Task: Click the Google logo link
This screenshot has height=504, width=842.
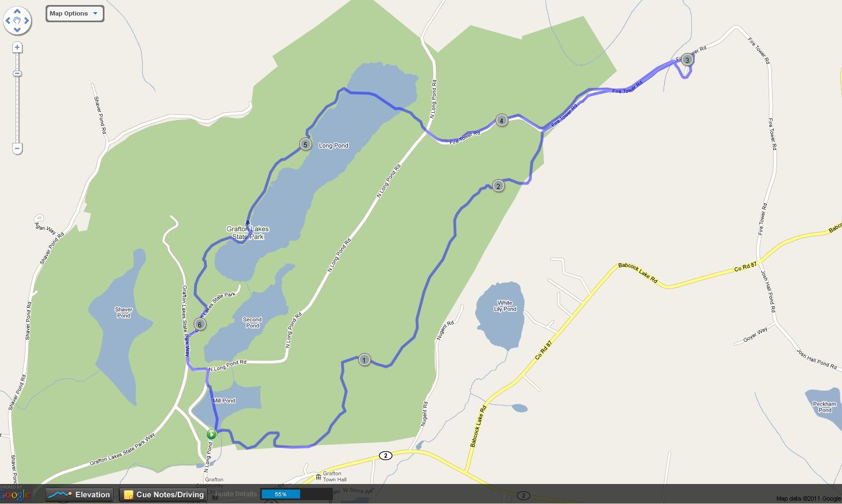Action: [15, 495]
